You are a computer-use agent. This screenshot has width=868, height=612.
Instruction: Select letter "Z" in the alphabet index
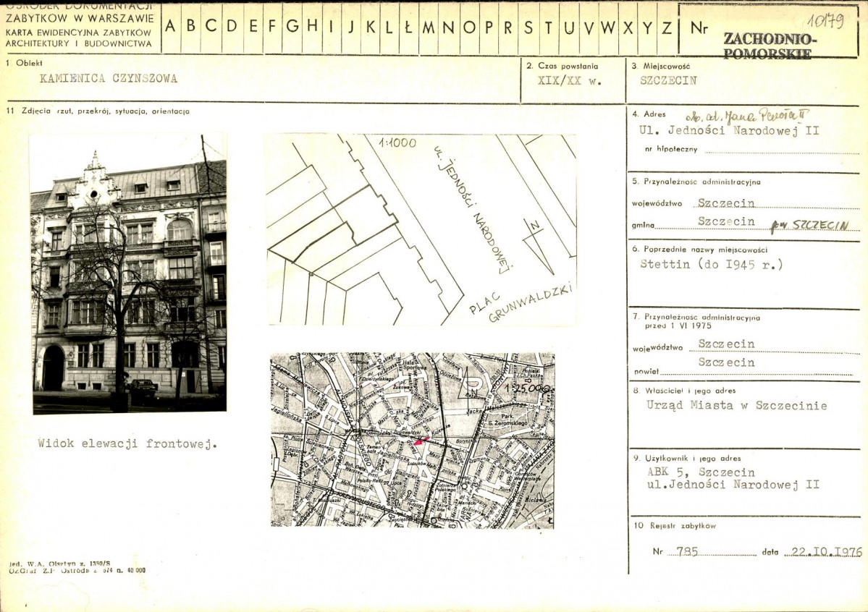pos(667,27)
